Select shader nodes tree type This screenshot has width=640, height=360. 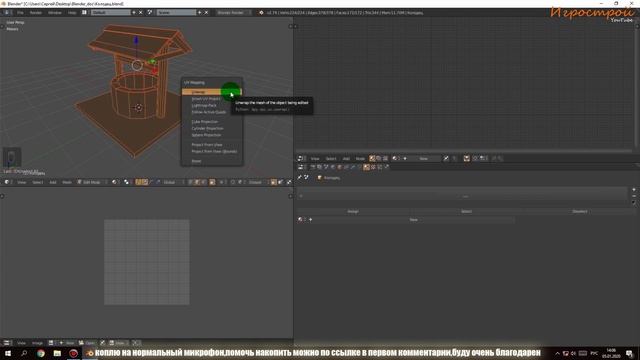pyautogui.click(x=372, y=158)
